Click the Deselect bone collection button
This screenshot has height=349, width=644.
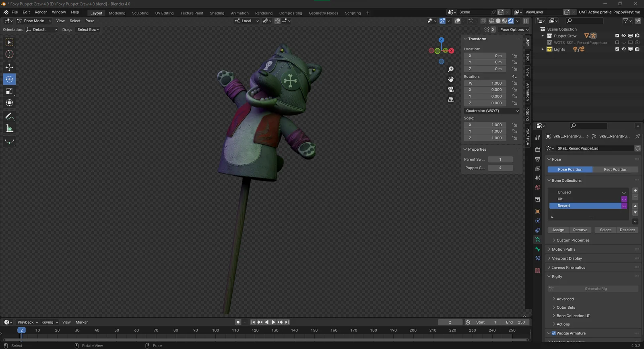[627, 230]
